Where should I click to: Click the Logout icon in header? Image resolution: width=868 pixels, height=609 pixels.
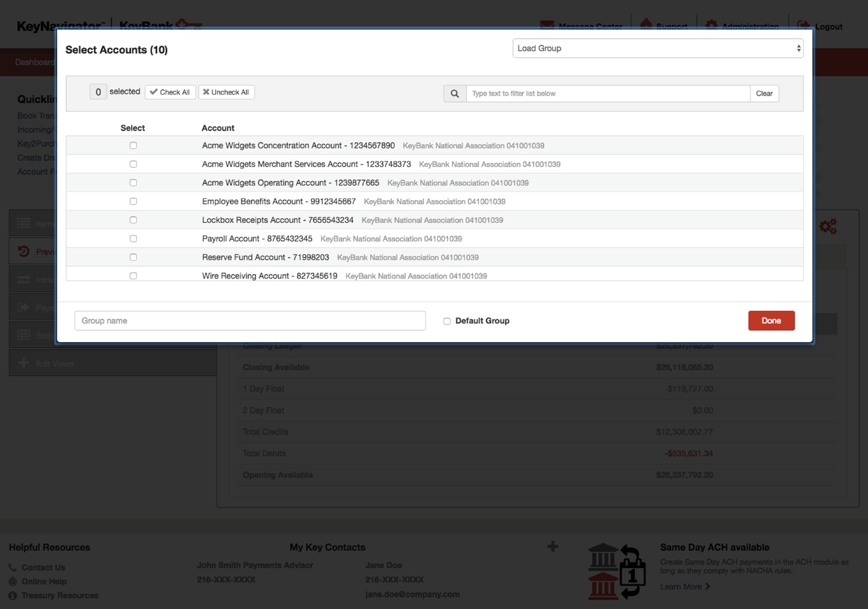(804, 26)
